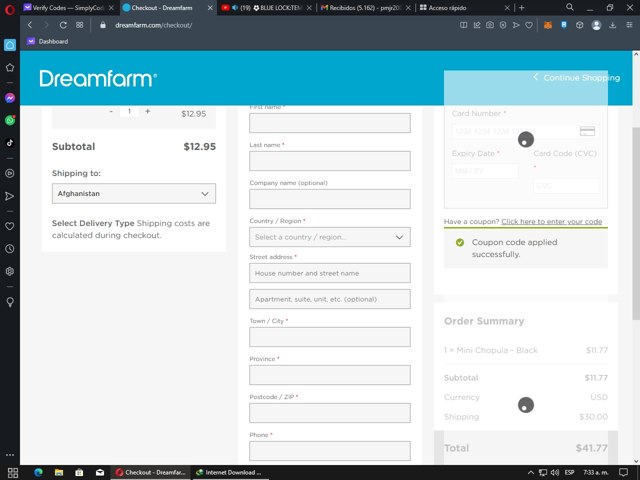Focus the Card Code CVC field
The image size is (640, 480).
coord(567,186)
